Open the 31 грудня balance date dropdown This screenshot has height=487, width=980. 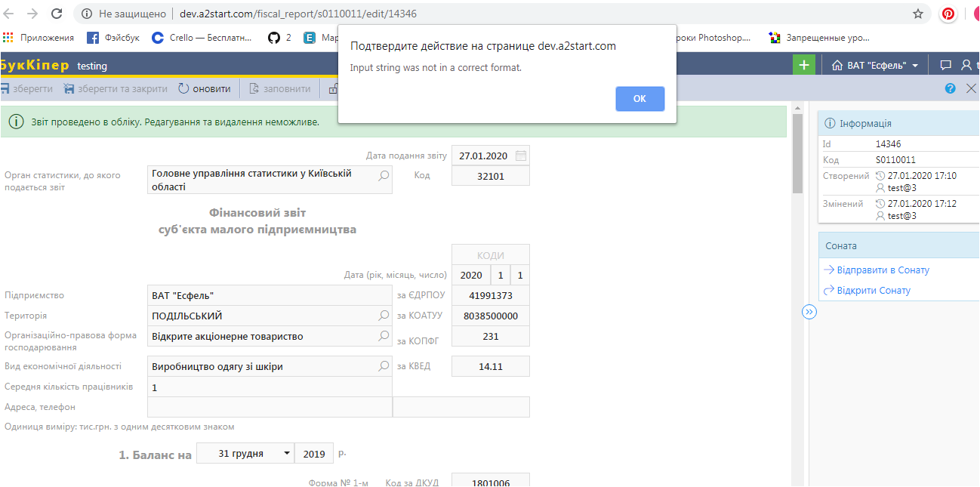(x=245, y=453)
